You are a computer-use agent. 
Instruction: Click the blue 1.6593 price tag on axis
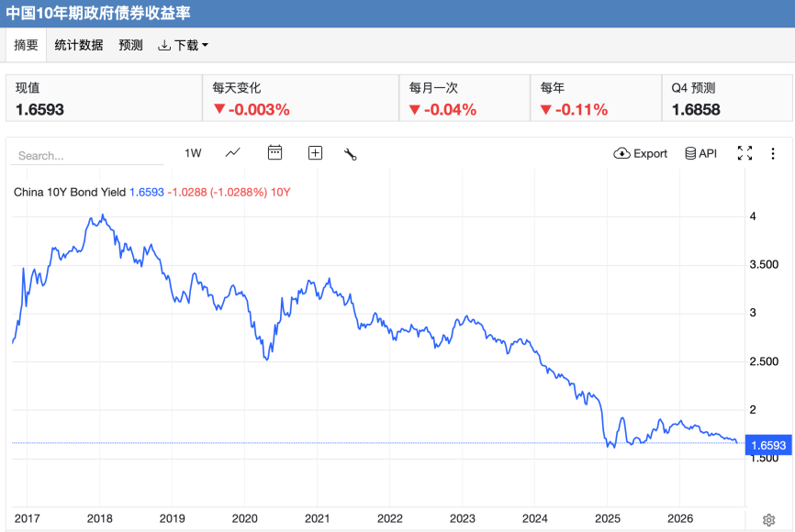click(768, 446)
